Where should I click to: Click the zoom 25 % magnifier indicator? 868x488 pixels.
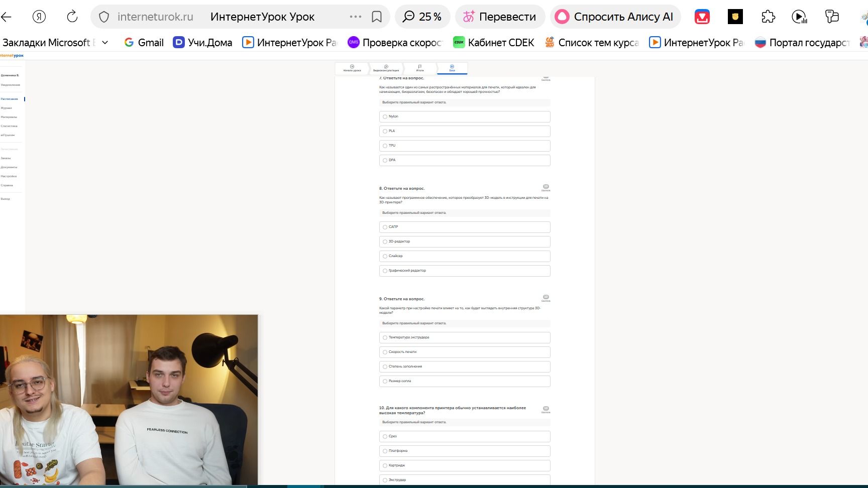[x=422, y=17]
